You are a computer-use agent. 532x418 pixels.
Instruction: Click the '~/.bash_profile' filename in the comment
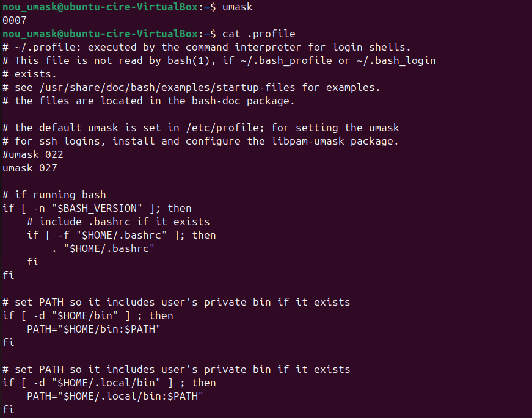pos(286,60)
